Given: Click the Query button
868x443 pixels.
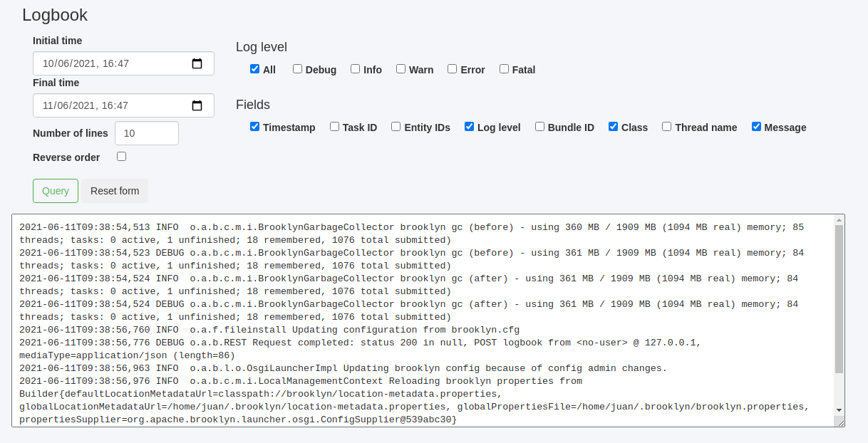Looking at the screenshot, I should [x=56, y=191].
